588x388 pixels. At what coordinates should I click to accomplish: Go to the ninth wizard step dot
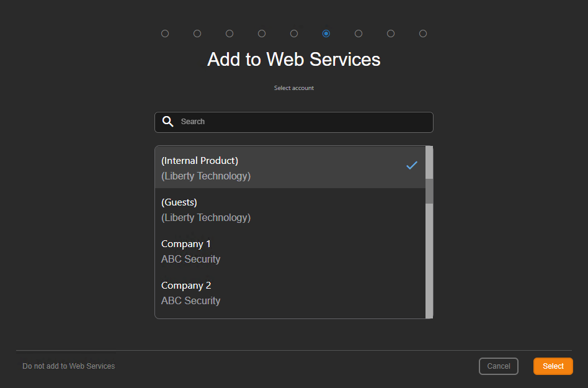pos(423,34)
